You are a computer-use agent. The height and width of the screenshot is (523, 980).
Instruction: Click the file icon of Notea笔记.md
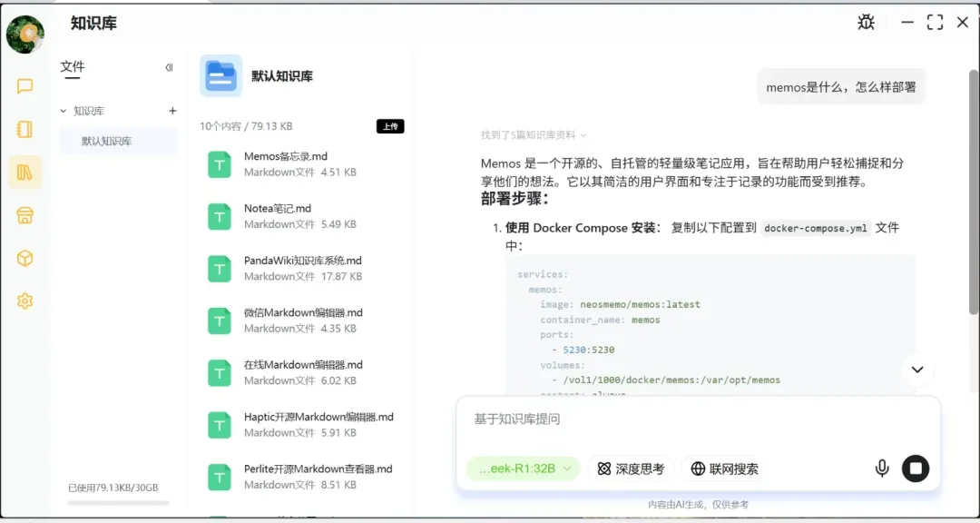click(x=220, y=217)
